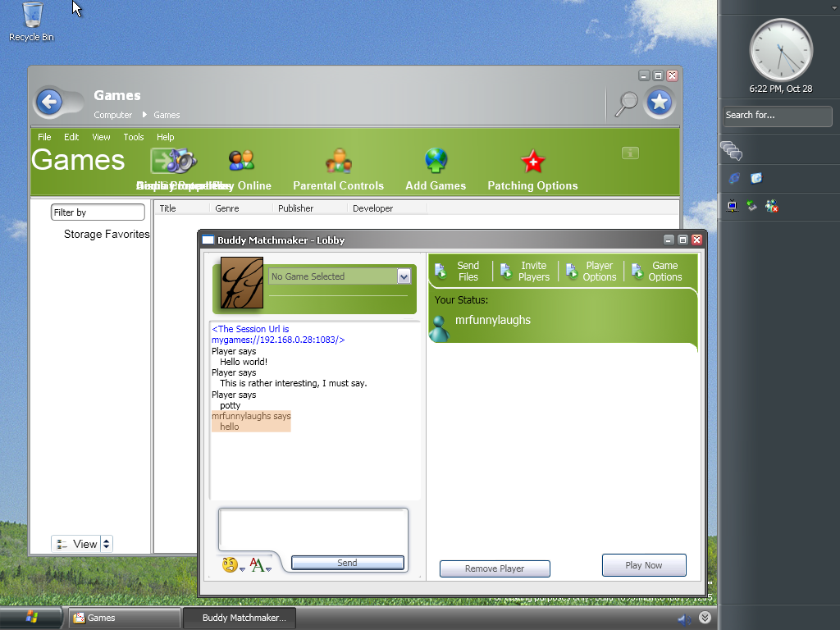This screenshot has width=840, height=630.
Task: Open the No Game Selected dropdown
Action: click(x=404, y=276)
